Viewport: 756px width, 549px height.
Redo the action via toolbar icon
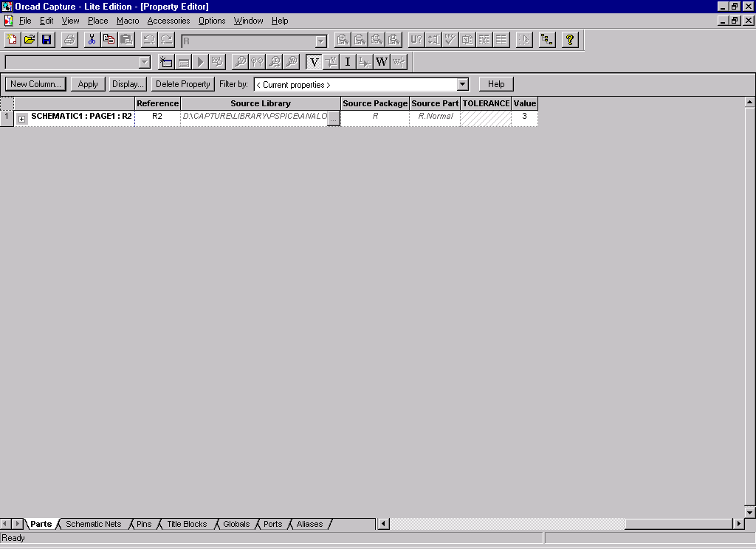(x=166, y=40)
